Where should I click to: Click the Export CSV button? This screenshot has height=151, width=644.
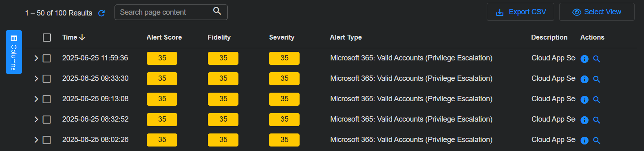click(x=520, y=12)
